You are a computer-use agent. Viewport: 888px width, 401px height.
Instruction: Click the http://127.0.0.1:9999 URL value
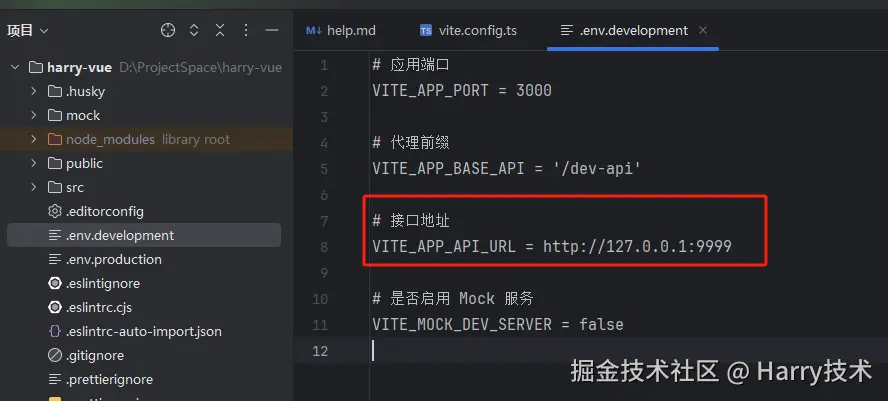(637, 247)
